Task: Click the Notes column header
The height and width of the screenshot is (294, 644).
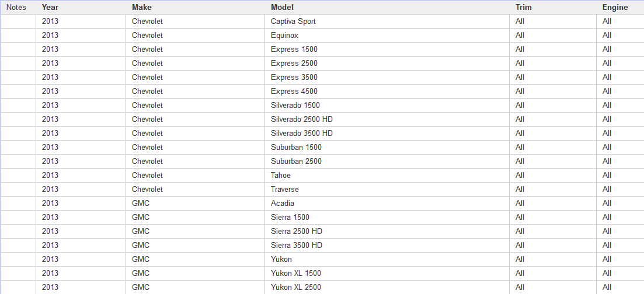Action: pos(16,8)
